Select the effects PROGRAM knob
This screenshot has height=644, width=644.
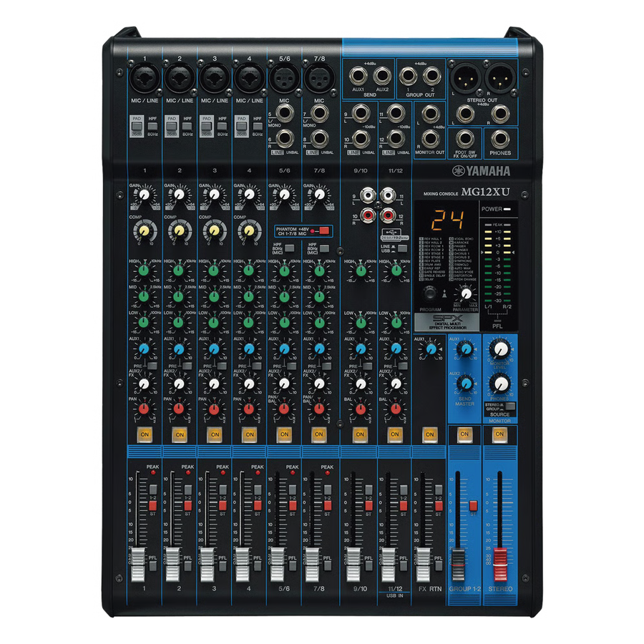click(430, 293)
